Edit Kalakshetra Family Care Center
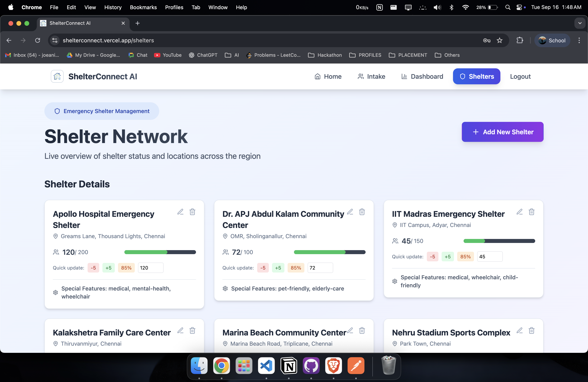This screenshot has height=382, width=588. [180, 330]
